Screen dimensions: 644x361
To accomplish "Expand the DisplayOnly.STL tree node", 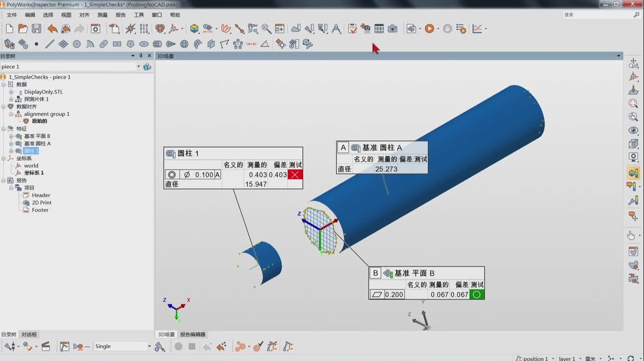I will (x=11, y=92).
